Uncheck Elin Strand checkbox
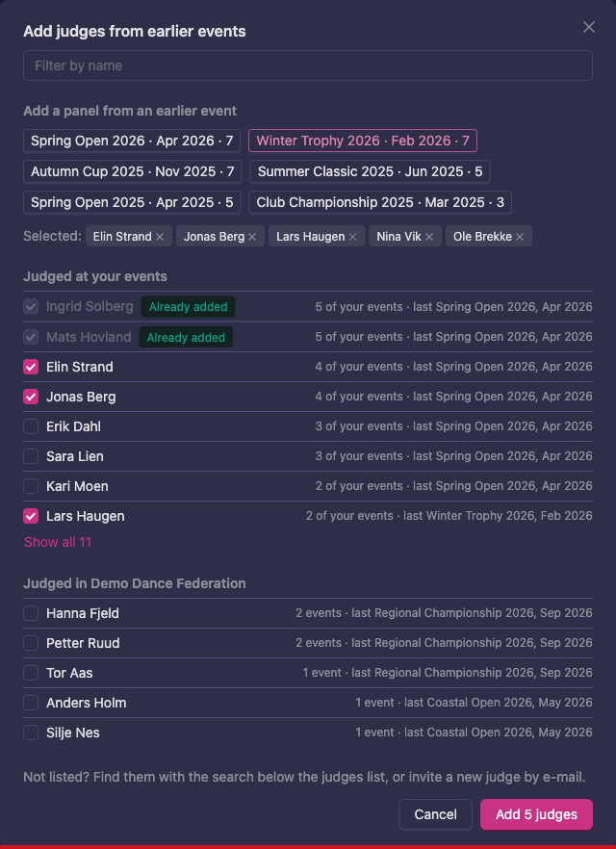616x849 pixels. (x=31, y=367)
